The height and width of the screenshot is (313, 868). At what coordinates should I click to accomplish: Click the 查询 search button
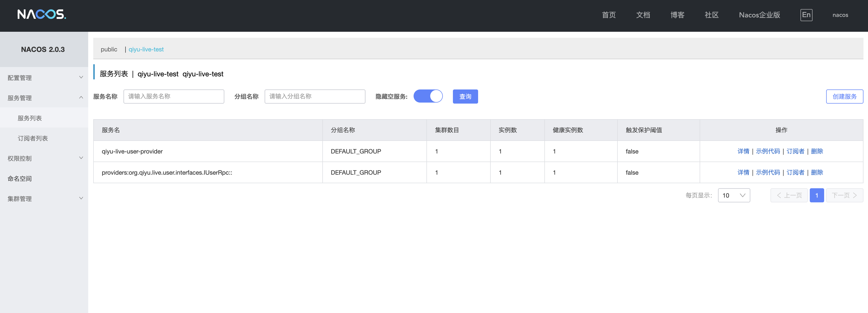pyautogui.click(x=465, y=96)
